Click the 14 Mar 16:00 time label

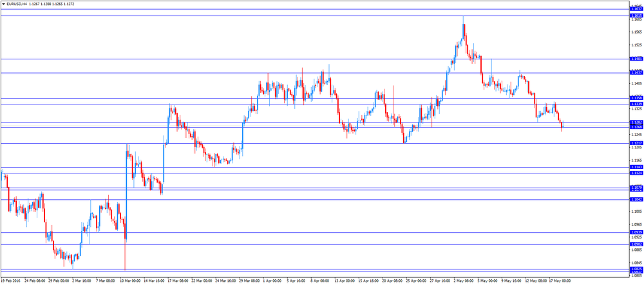click(x=154, y=281)
